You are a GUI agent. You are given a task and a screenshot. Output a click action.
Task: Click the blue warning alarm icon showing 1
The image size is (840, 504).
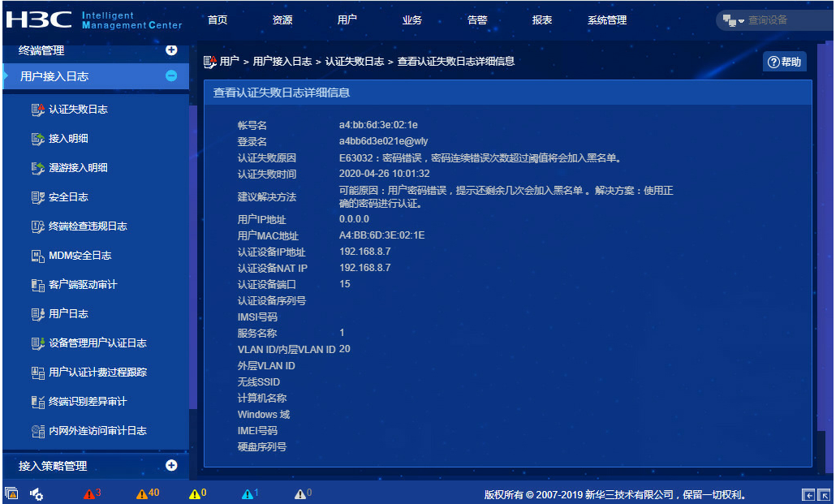pyautogui.click(x=247, y=493)
